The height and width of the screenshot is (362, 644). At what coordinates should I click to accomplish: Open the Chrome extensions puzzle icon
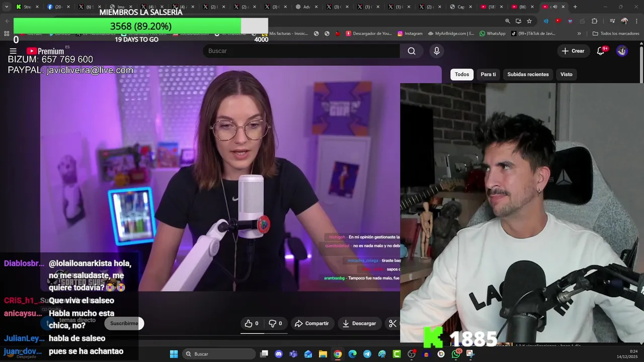[x=595, y=21]
